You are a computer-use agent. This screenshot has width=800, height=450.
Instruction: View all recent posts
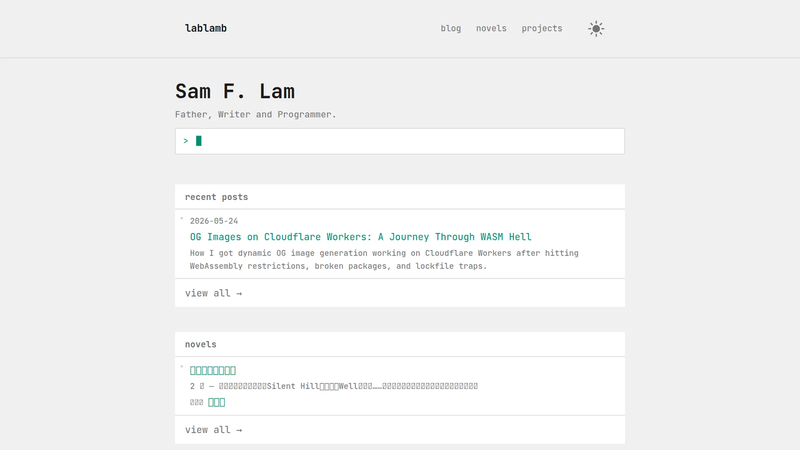click(213, 293)
